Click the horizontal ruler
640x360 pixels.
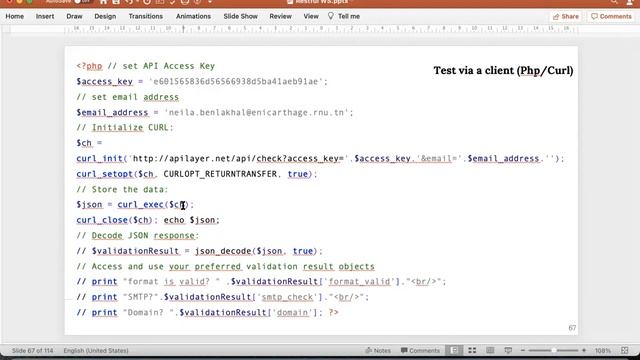point(320,29)
